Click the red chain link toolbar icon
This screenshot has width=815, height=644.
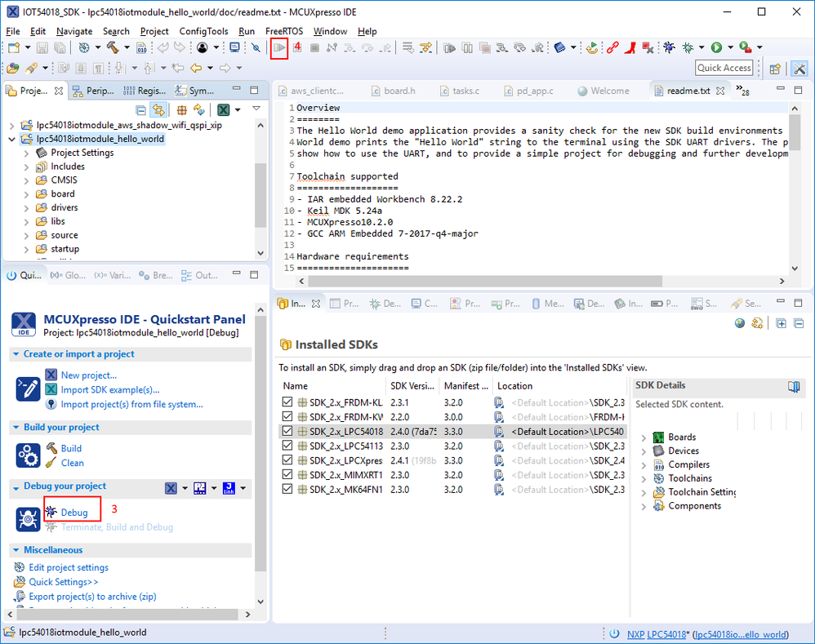(612, 48)
